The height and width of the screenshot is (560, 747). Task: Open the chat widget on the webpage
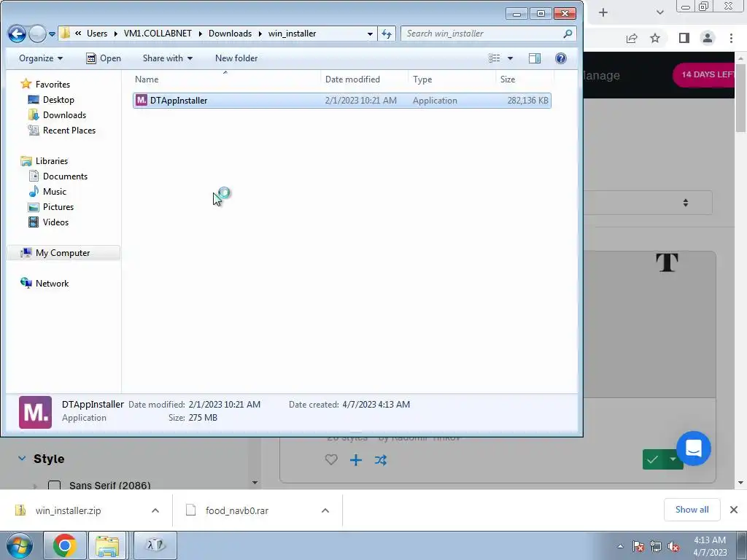694,448
